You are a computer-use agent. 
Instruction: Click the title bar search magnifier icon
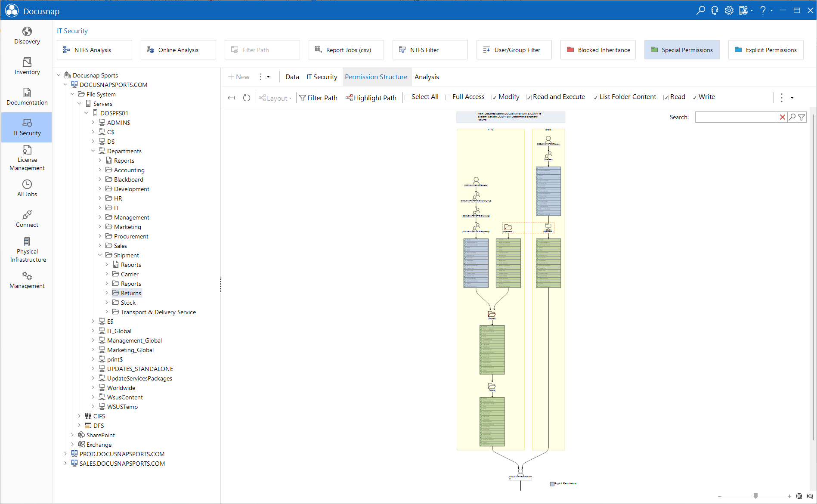[x=701, y=10]
